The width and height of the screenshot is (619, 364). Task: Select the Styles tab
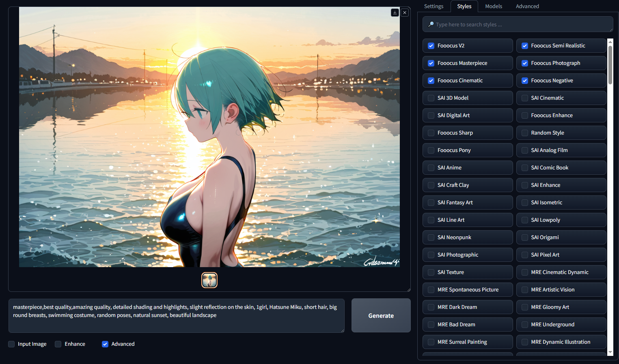[464, 6]
